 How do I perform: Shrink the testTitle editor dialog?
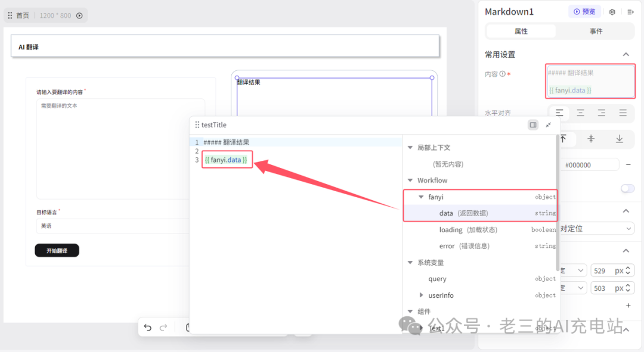[x=549, y=124]
